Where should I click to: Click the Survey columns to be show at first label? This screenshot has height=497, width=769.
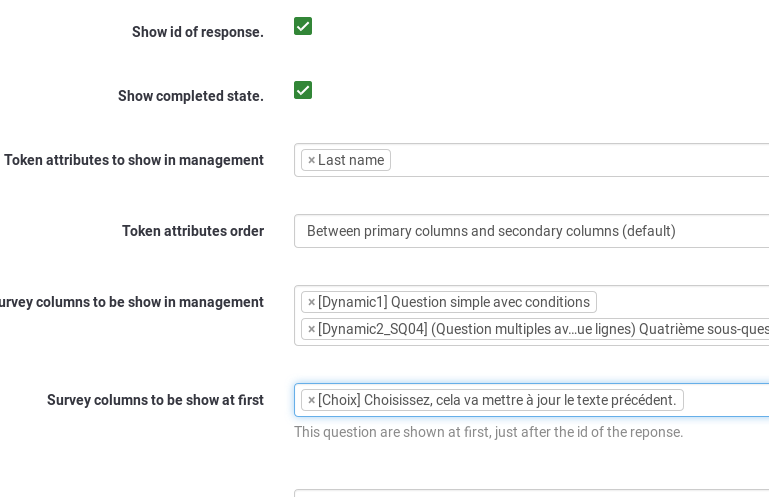155,400
